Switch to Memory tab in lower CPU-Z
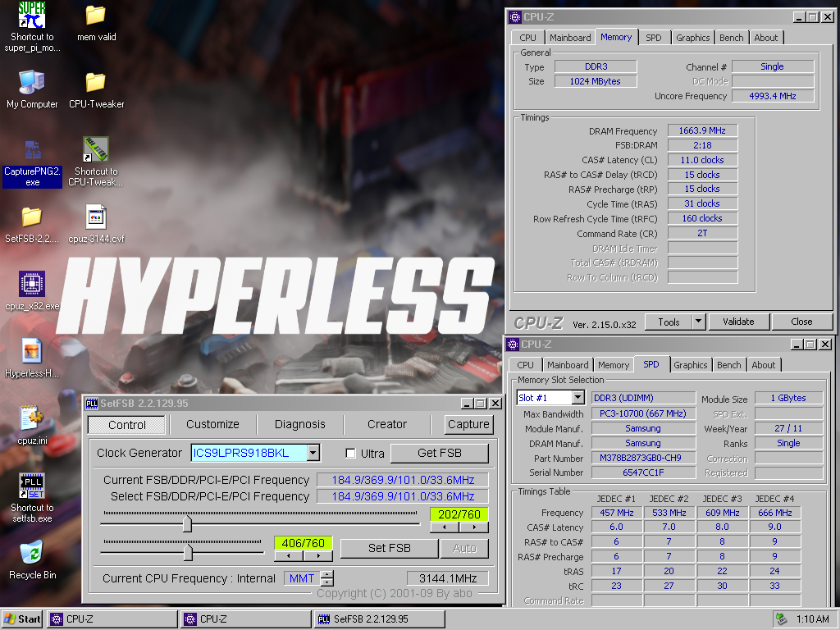The height and width of the screenshot is (630, 840). click(x=614, y=365)
